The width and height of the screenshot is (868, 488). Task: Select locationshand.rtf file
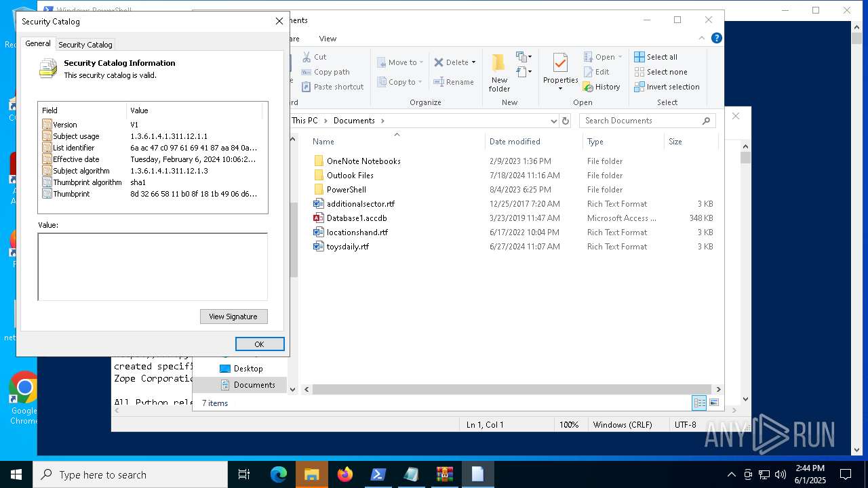[357, 232]
